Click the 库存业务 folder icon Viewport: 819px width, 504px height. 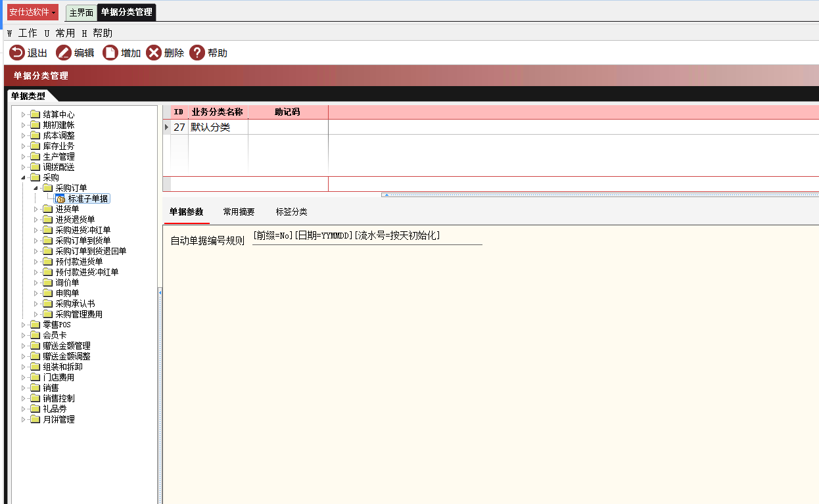(35, 146)
